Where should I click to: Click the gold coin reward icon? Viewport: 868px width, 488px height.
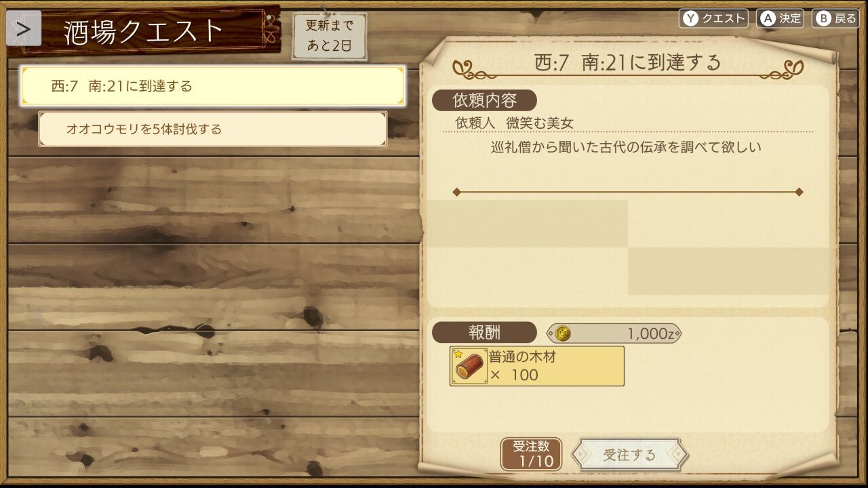click(x=563, y=333)
